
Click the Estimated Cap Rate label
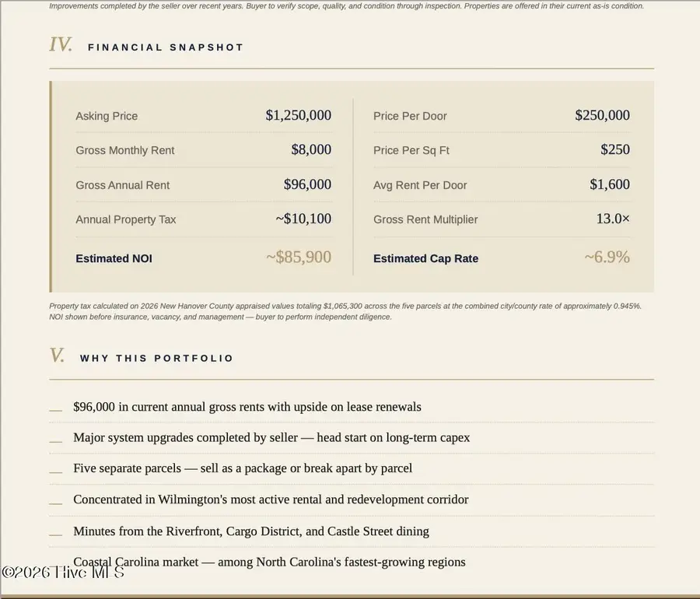(x=425, y=258)
